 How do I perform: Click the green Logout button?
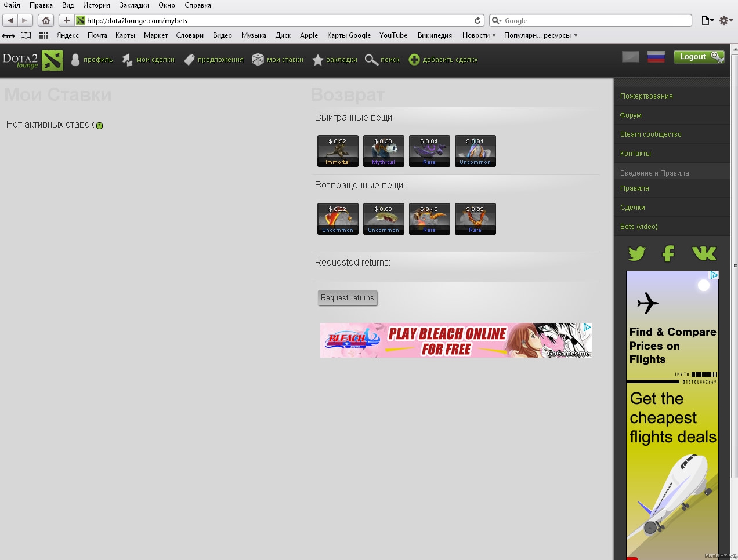(699, 57)
